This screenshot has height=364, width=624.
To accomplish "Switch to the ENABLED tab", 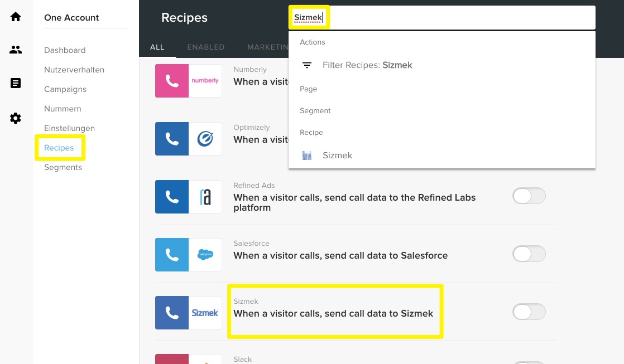I will tap(205, 47).
